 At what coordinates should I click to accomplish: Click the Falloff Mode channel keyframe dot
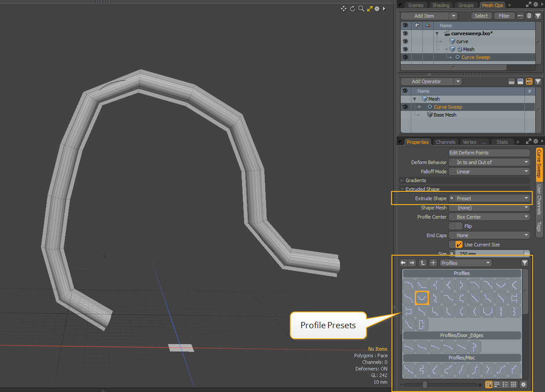tap(452, 172)
